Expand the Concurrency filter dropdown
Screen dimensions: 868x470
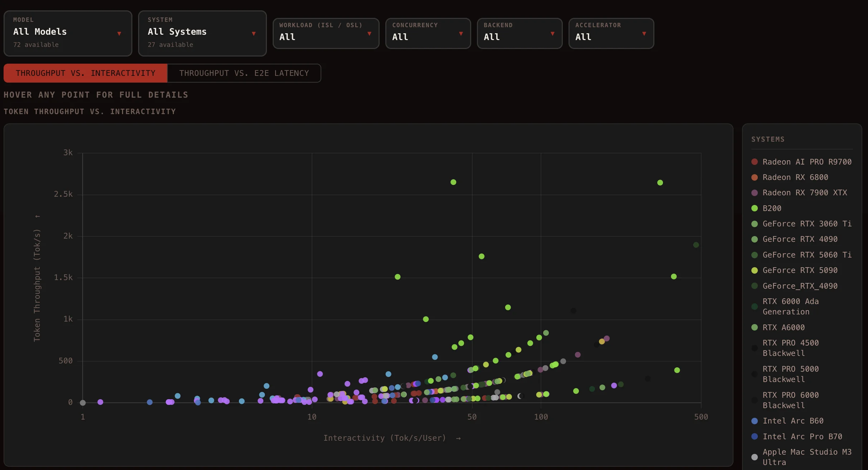click(428, 33)
